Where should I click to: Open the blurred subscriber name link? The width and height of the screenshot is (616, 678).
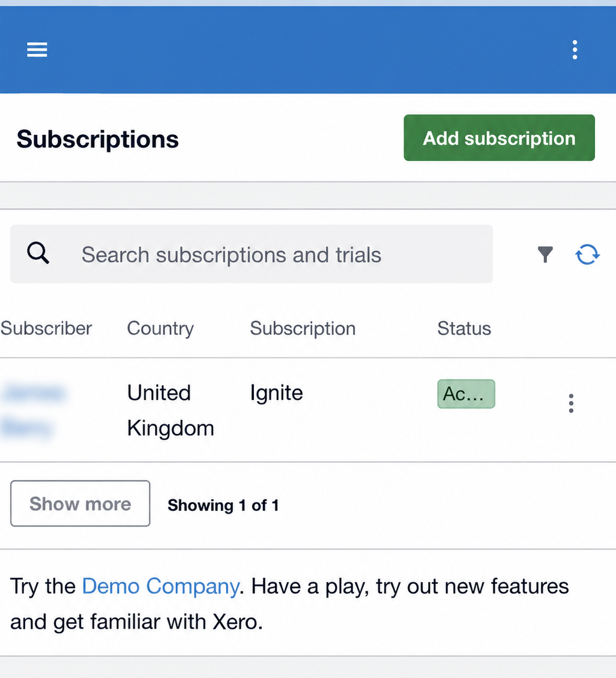[34, 410]
